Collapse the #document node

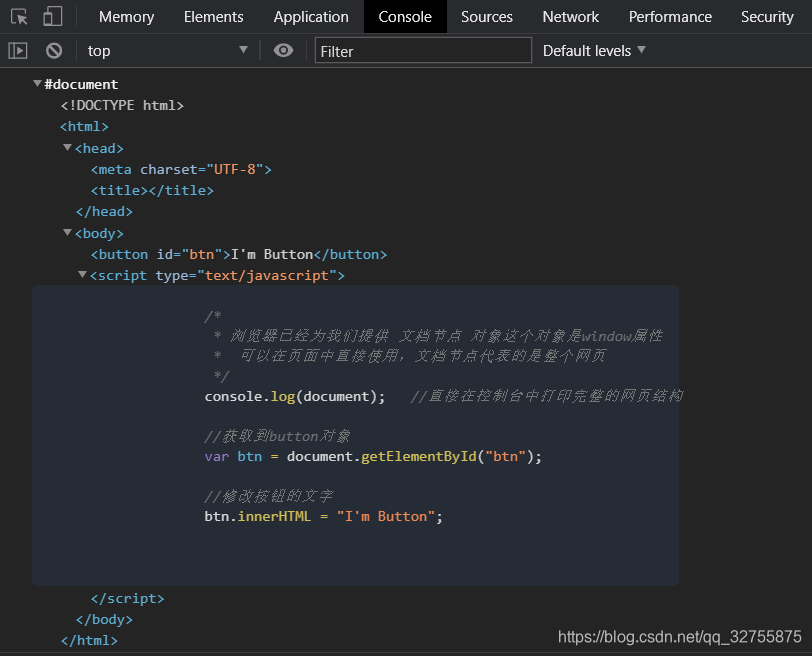[37, 83]
